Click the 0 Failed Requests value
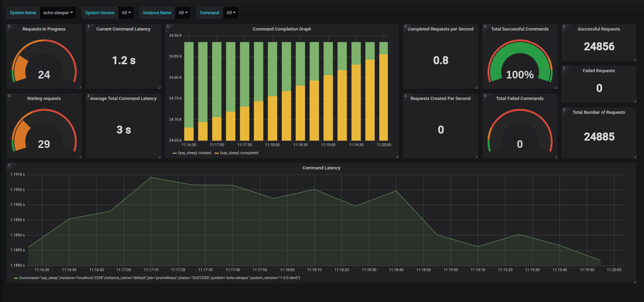 (599, 88)
